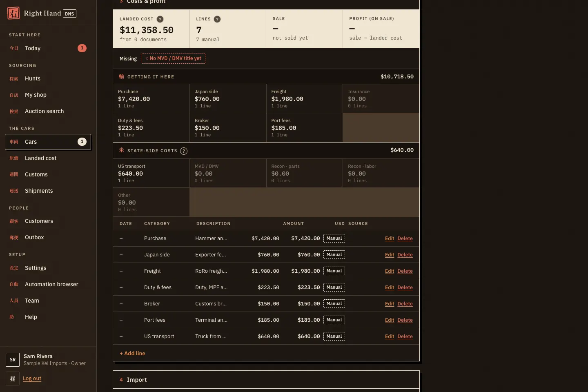588x392 pixels.
Task: Click the Getting It Here total $10,718.50
Action: click(x=397, y=77)
